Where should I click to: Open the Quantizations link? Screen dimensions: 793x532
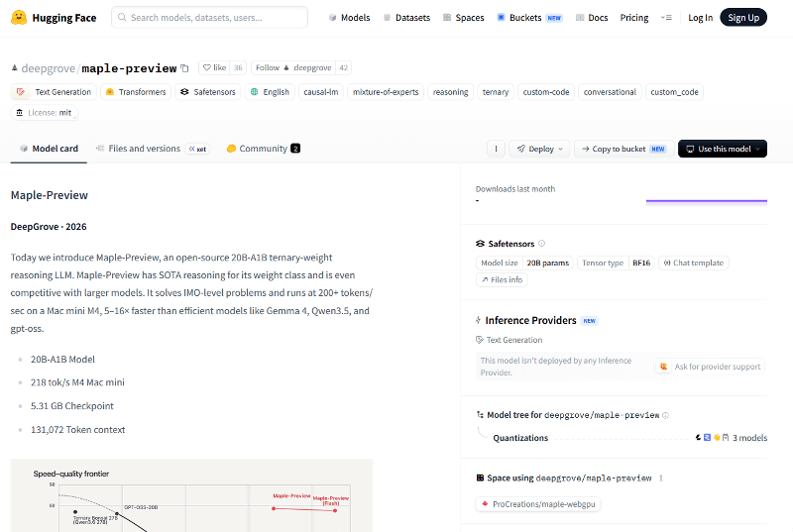point(520,438)
